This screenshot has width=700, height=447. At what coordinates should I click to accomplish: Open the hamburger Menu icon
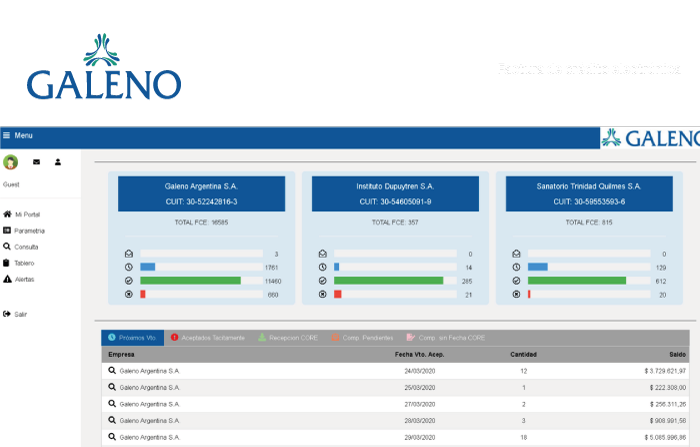pos(6,135)
